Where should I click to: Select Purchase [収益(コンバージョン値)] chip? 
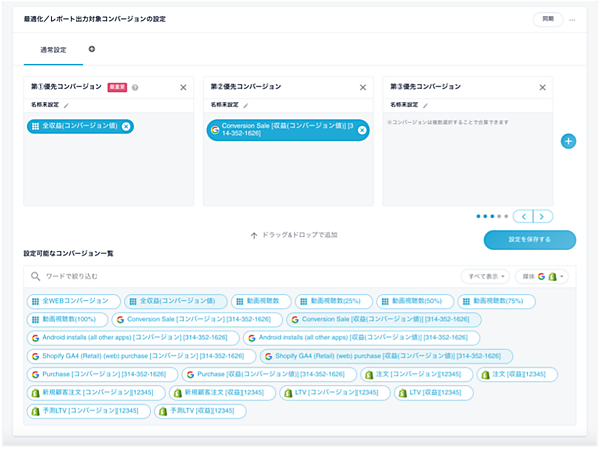269,375
